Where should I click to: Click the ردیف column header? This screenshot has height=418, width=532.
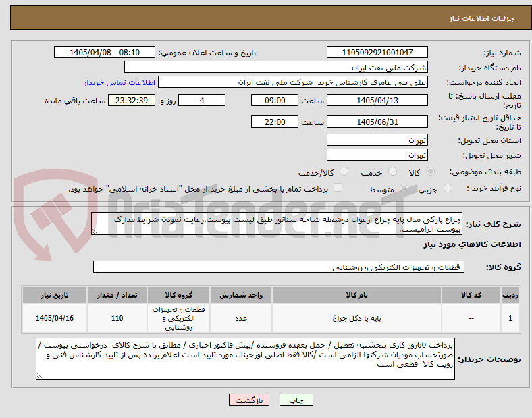pos(510,295)
